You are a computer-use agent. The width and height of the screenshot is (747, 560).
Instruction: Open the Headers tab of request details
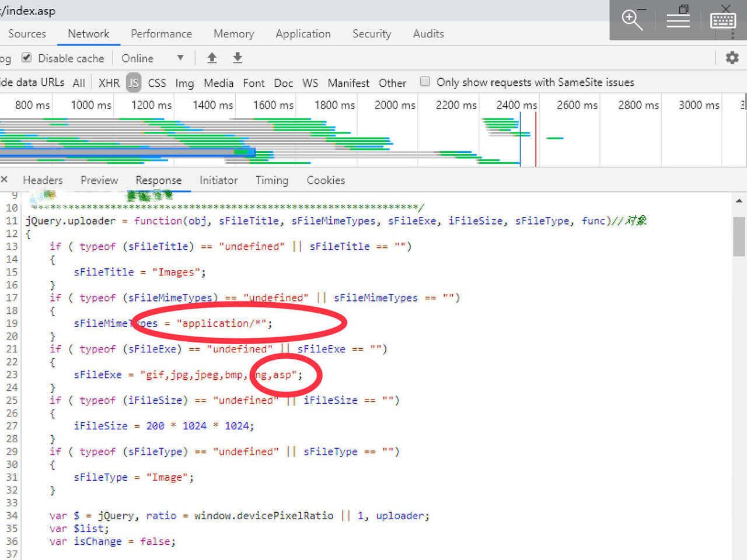(x=43, y=180)
